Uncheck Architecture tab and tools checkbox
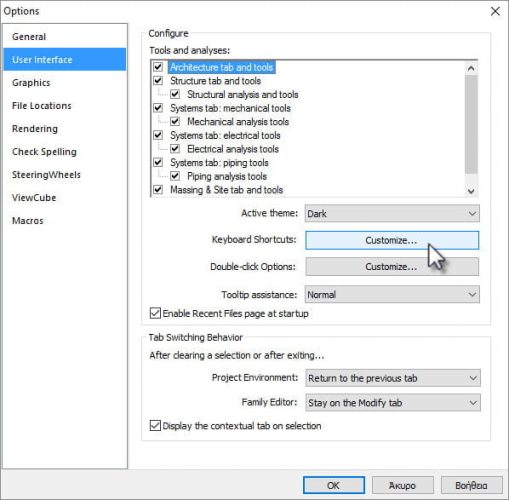The width and height of the screenshot is (509, 500). click(158, 67)
